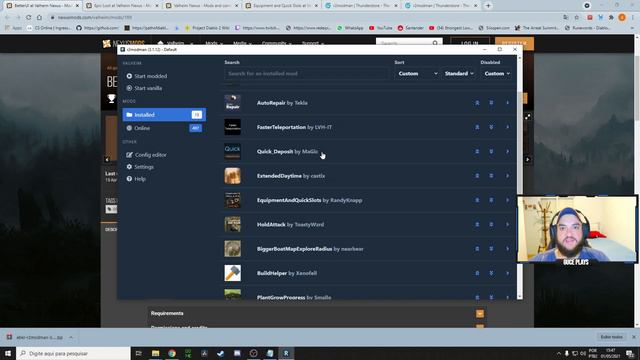Click the Windows Start button
This screenshot has height=360, width=640.
pyautogui.click(x=8, y=353)
